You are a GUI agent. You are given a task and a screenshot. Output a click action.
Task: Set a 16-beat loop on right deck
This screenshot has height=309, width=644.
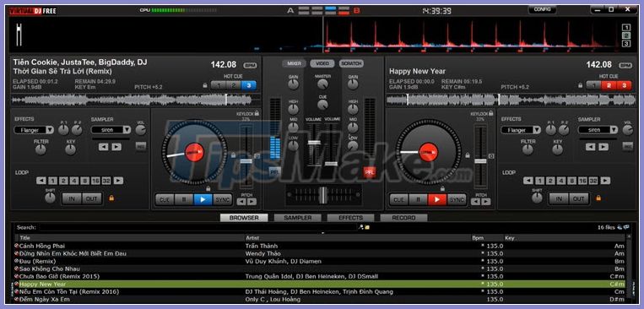coord(582,181)
